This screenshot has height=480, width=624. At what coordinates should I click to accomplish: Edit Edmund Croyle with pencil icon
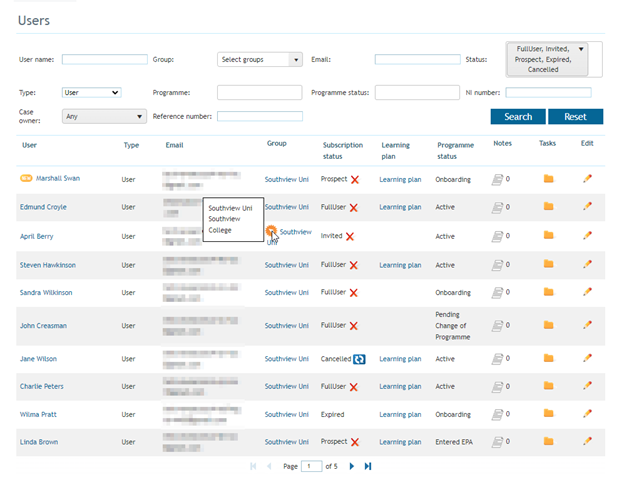587,206
